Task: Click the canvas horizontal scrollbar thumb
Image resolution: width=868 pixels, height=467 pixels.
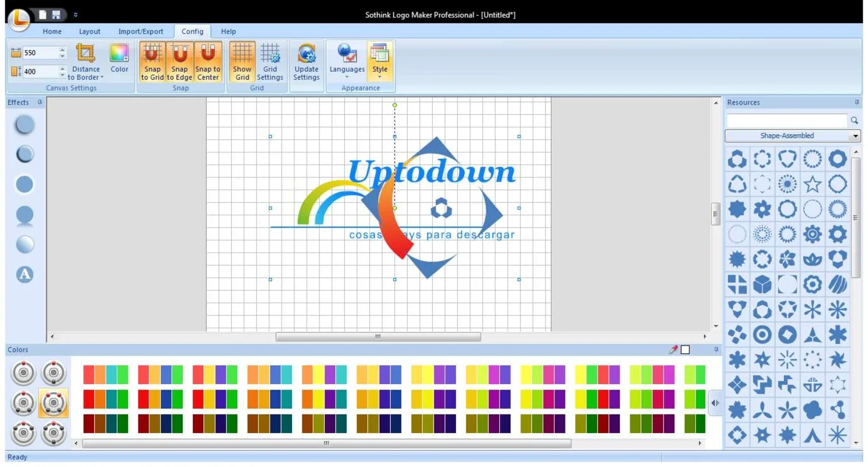Action: click(x=378, y=337)
